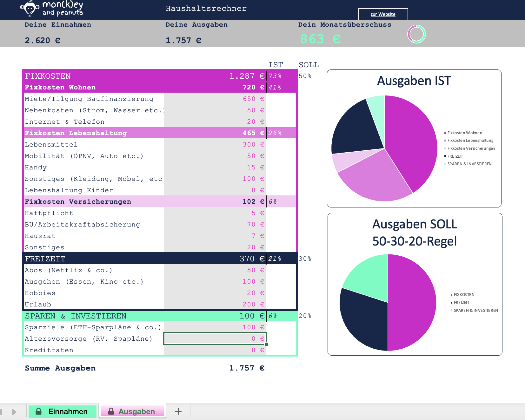This screenshot has height=420, width=525.
Task: Click the 'Fixkosten Lebenshaltung' subheading
Action: point(76,133)
